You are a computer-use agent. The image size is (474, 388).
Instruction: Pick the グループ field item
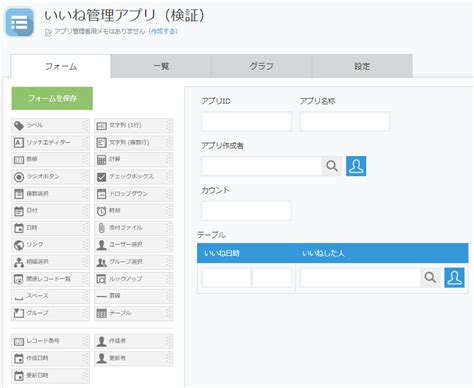[50, 313]
